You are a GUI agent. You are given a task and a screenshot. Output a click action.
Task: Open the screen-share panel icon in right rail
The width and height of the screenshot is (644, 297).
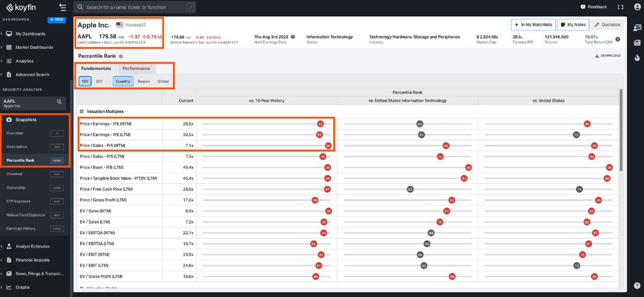[x=636, y=28]
